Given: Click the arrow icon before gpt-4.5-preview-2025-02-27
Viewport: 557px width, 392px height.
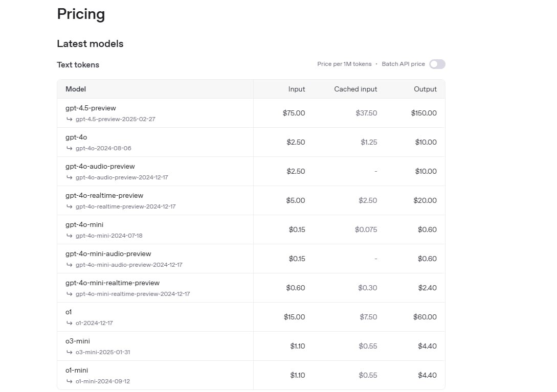Looking at the screenshot, I should 69,119.
